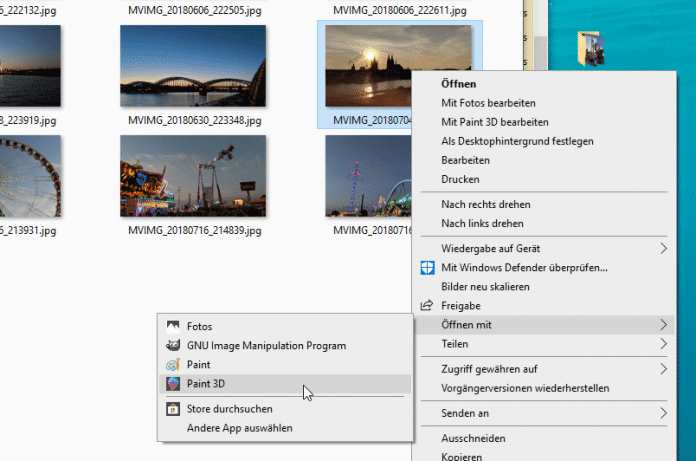Viewport: 696px width, 461px height.
Task: Click the Paint app icon
Action: pos(173,365)
